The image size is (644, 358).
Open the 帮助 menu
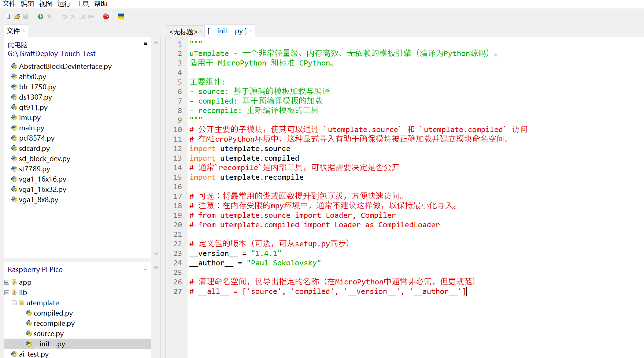[x=101, y=4]
